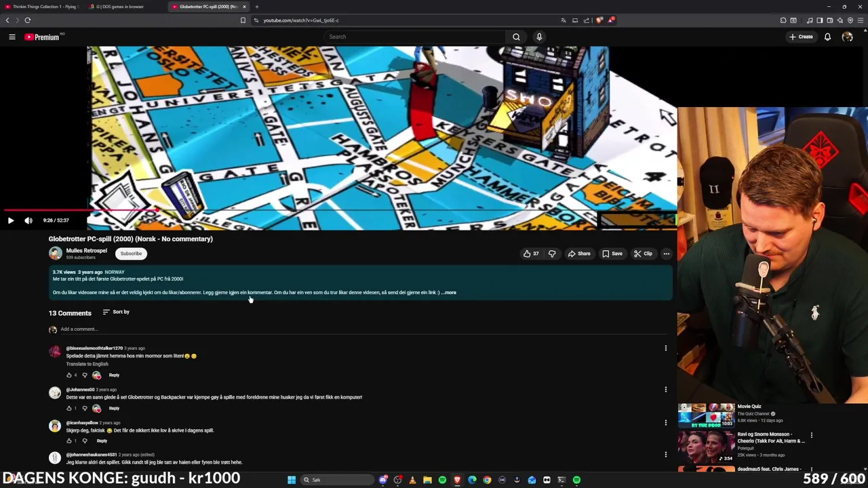Viewport: 868px width, 488px height.
Task: Bookmark this page in address bar
Action: (243, 20)
